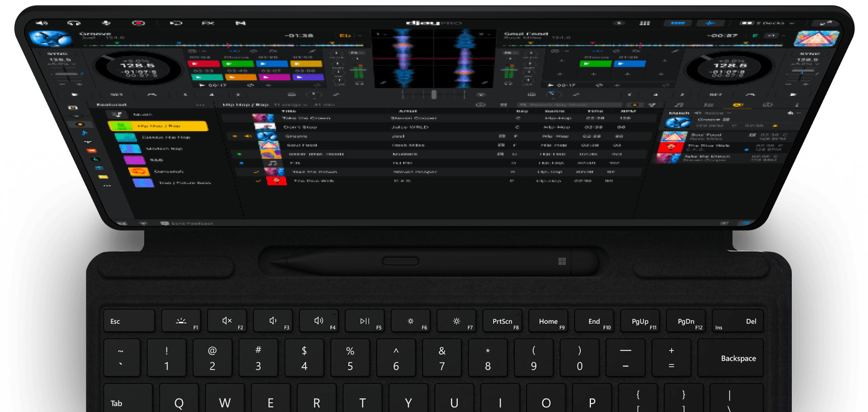Open the music note tab in right panel

coord(680,105)
